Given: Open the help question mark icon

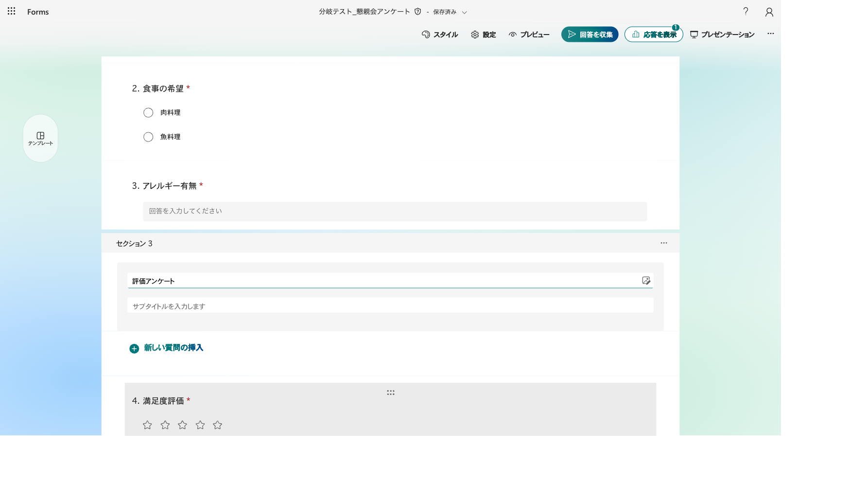Looking at the screenshot, I should (746, 11).
